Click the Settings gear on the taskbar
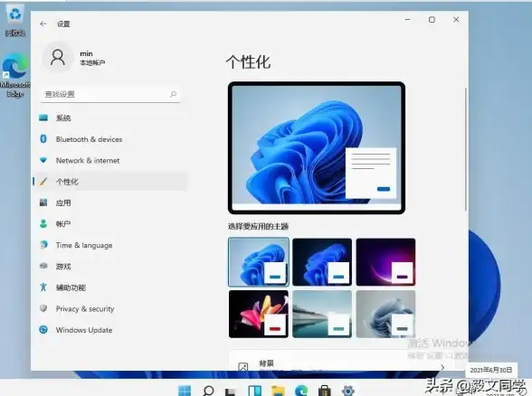The height and width of the screenshot is (396, 532). coord(347,391)
